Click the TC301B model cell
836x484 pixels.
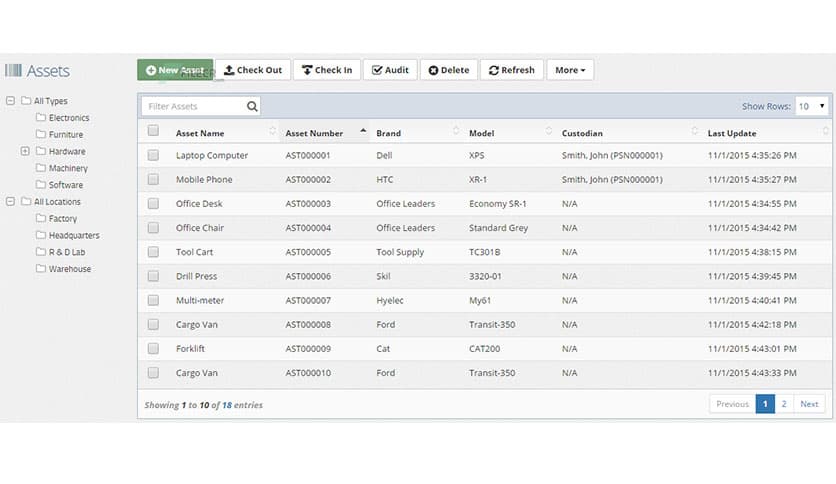485,252
